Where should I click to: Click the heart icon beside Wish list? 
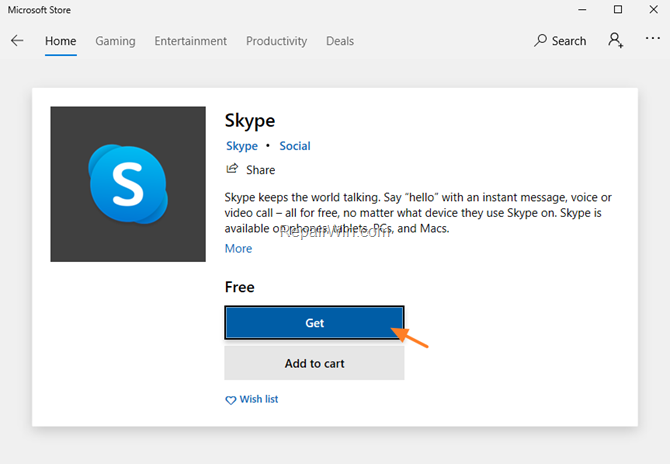(230, 400)
